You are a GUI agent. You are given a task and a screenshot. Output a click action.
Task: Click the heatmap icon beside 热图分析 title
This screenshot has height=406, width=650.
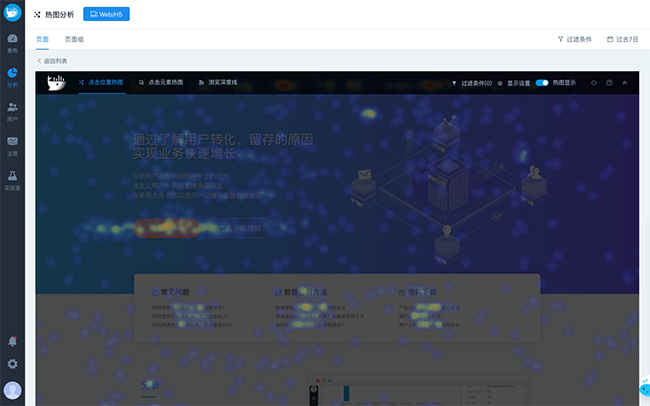pos(37,15)
